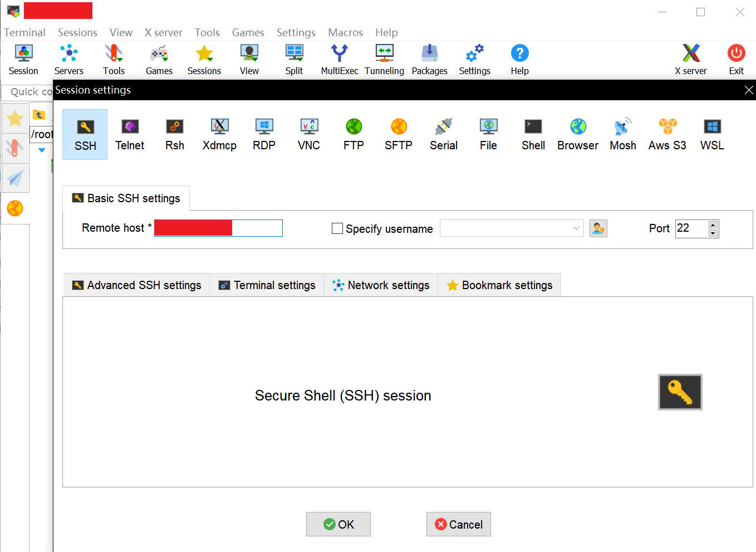Open the credentials manager user icon

[598, 228]
